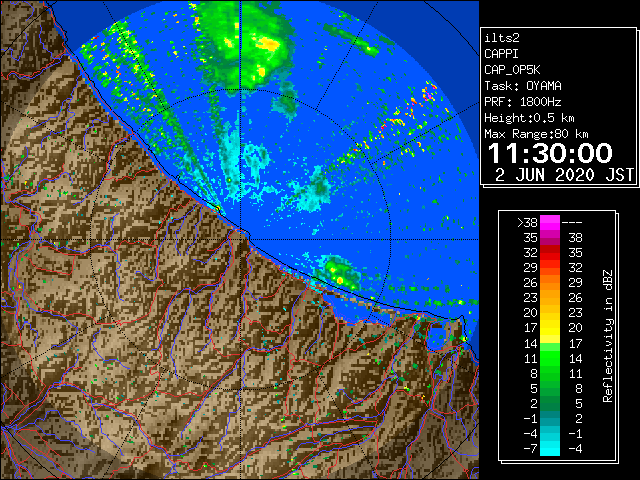Select the "2 JUN 2020 JST" date
This screenshot has height=480, width=640.
564,175
